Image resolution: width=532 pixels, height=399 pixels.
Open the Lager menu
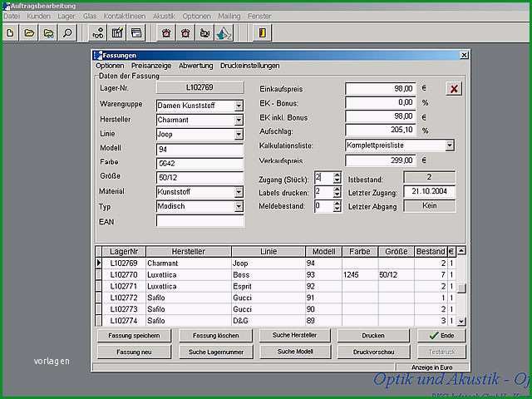point(66,16)
